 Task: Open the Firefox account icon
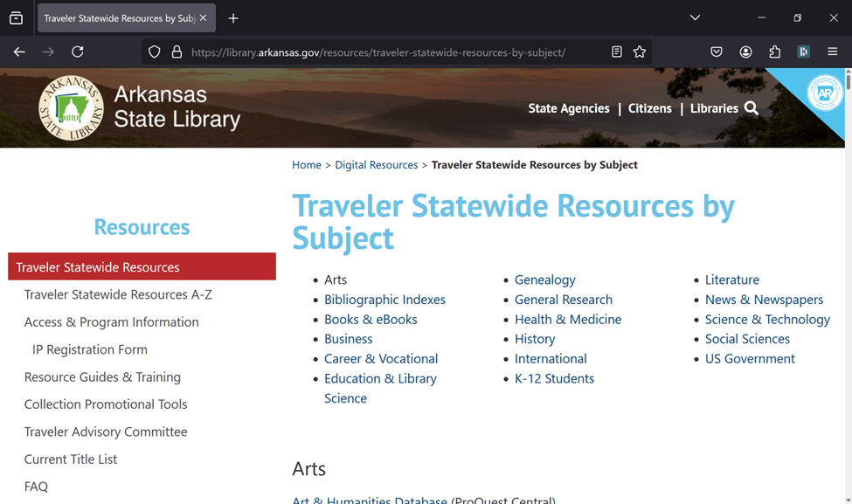[x=745, y=52]
